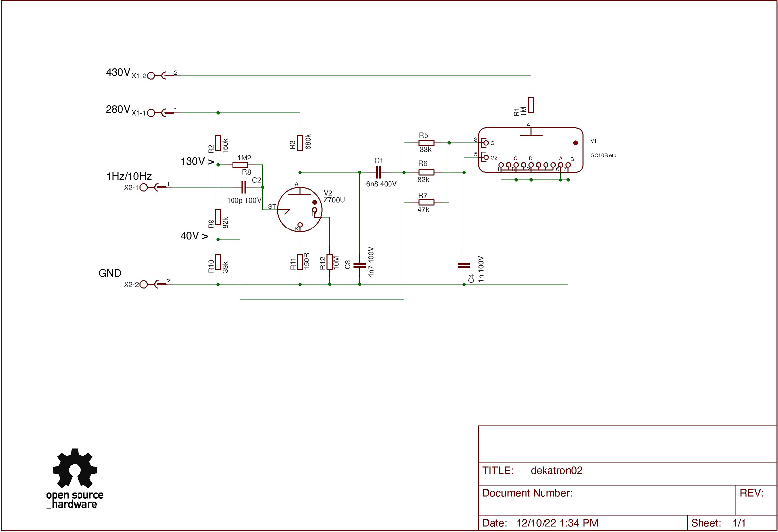Click the 130V > voltage annotation
Viewport: 778px width, 532px height.
[x=197, y=162]
